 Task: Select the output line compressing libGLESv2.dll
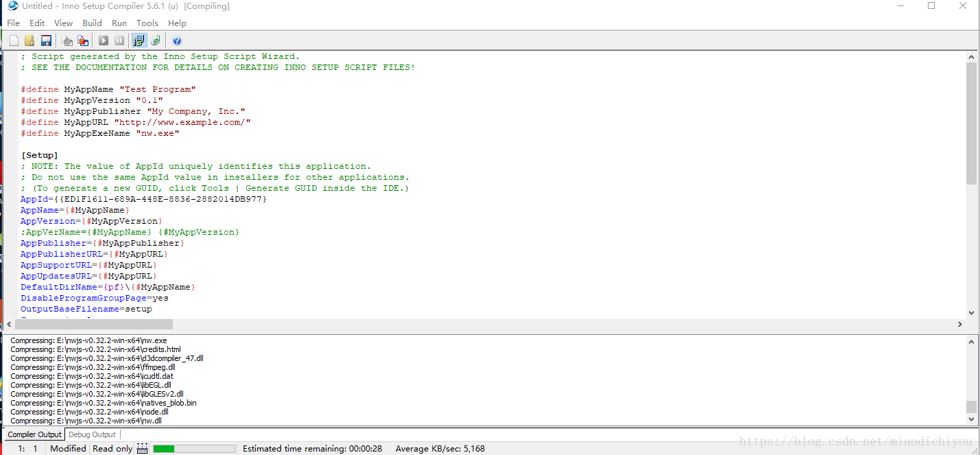pos(97,394)
